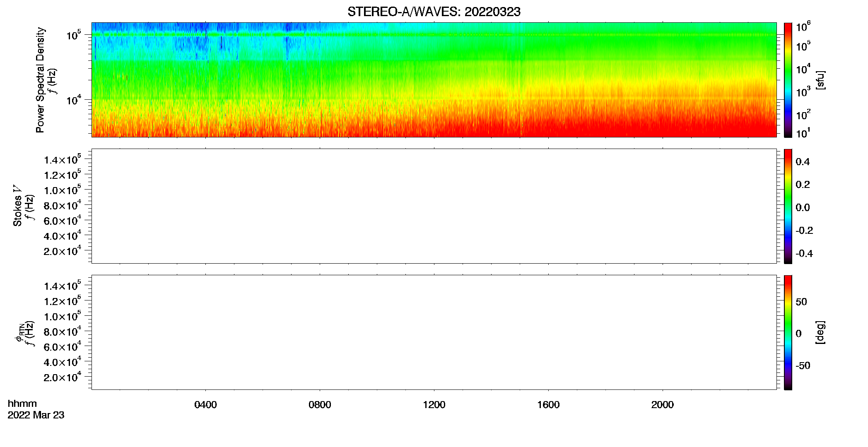The width and height of the screenshot is (868, 447).
Task: Click the -0.4 label on the Stokes colorbar
Action: click(x=804, y=254)
